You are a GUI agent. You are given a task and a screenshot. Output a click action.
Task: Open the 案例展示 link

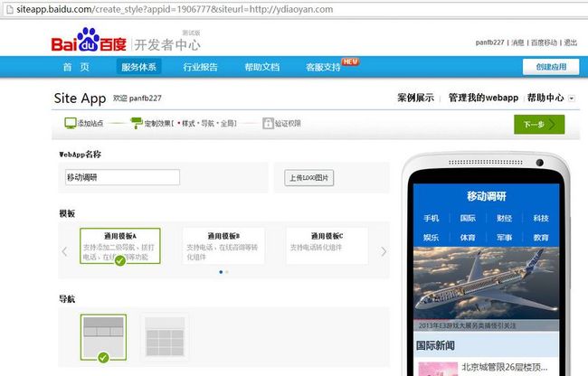point(415,98)
